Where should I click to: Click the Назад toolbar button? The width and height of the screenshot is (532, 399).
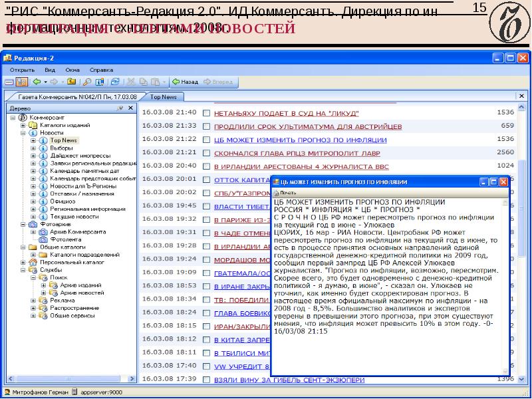click(x=185, y=82)
